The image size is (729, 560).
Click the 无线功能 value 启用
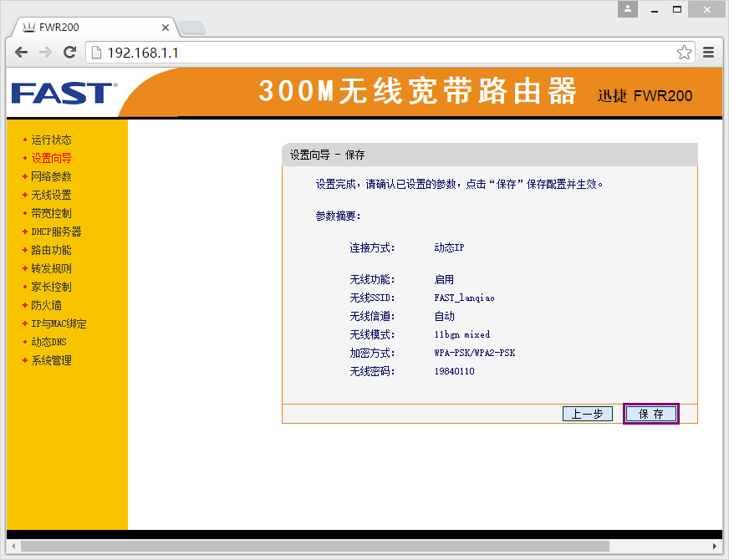coord(444,279)
